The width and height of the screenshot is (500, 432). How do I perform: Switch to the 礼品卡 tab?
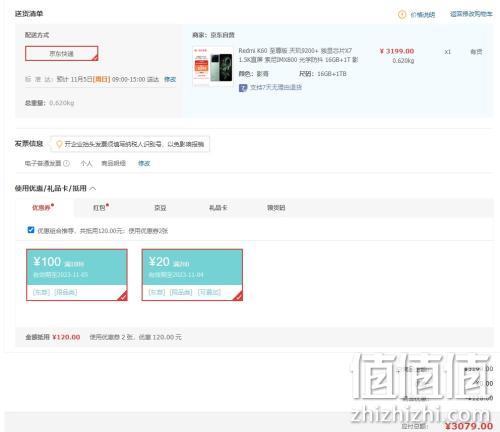pyautogui.click(x=218, y=208)
